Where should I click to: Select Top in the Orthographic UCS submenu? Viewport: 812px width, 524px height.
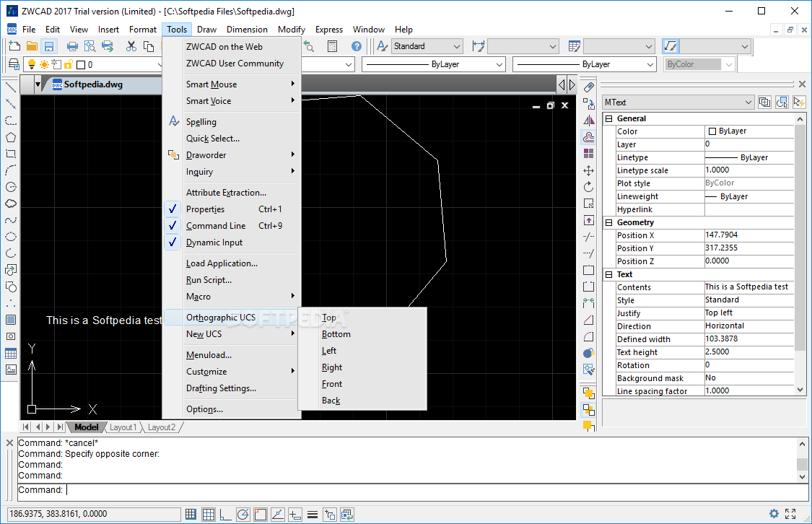pos(362,318)
